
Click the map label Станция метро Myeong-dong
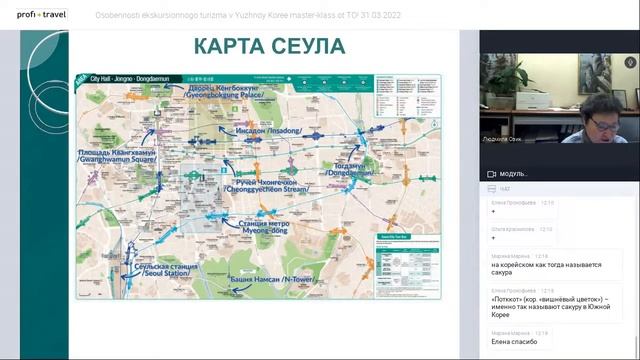coord(264,227)
